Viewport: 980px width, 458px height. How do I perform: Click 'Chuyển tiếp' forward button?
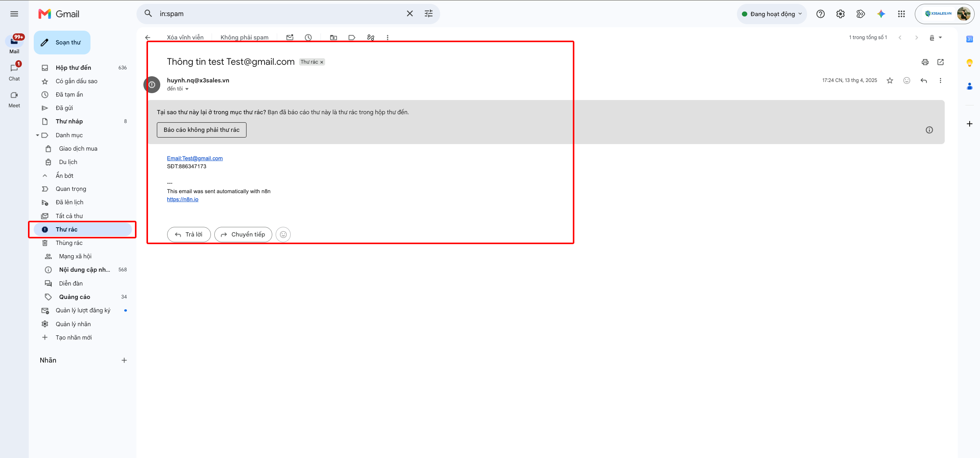[x=243, y=235]
